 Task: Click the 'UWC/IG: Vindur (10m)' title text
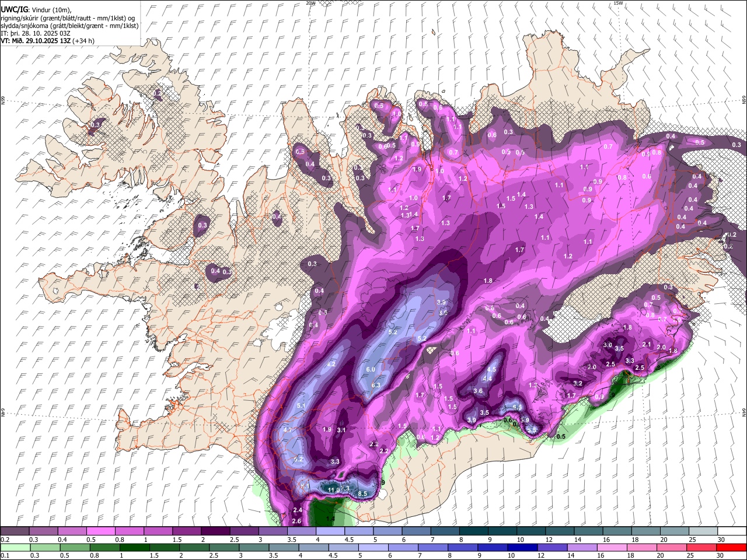[x=37, y=10]
